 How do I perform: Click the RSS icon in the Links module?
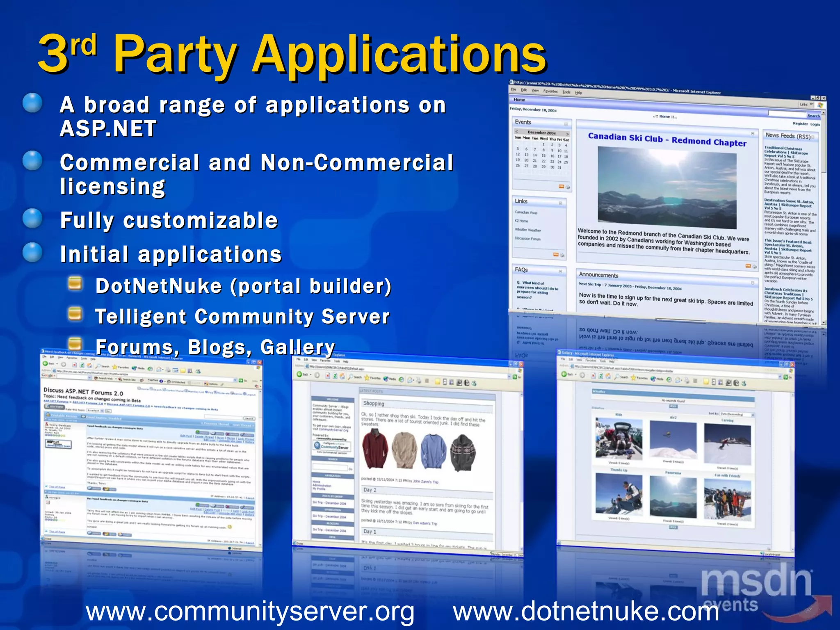point(556,255)
